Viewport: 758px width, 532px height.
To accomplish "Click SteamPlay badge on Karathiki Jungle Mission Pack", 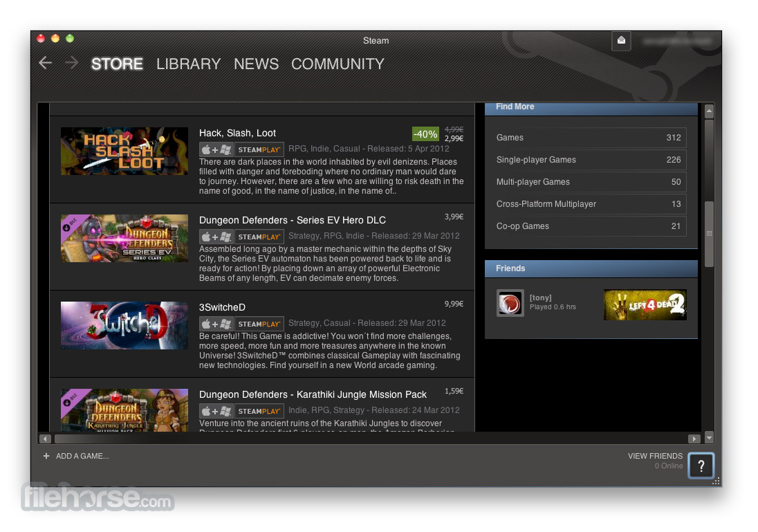I will (x=259, y=411).
